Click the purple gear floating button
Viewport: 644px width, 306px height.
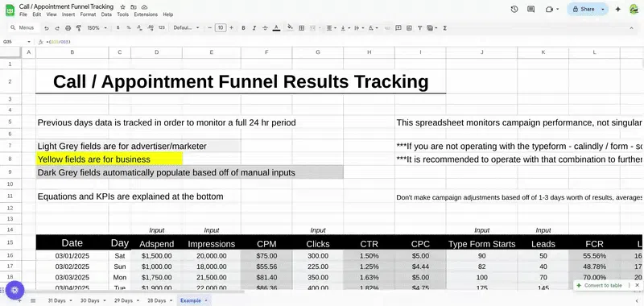14,291
